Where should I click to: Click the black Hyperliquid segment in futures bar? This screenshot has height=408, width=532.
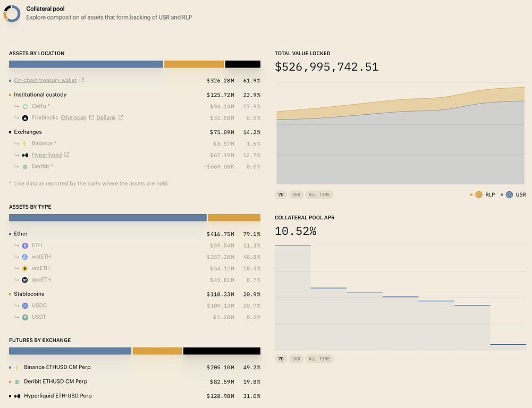point(222,351)
